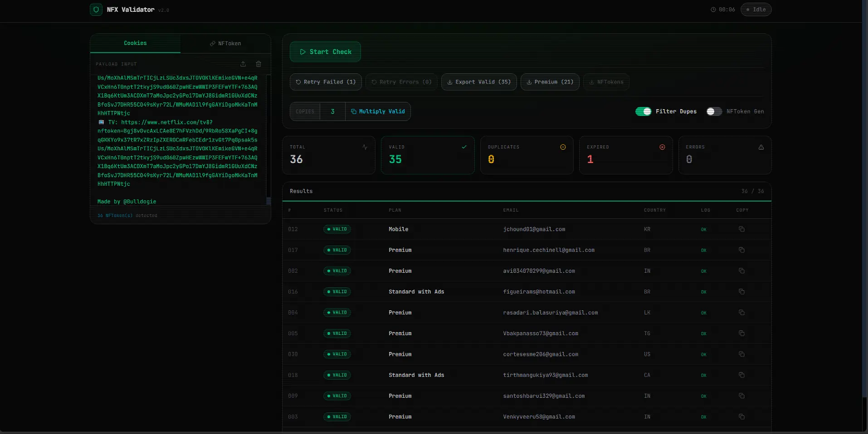Click email santoshbarui329@gmail.com
The height and width of the screenshot is (434, 868).
[x=544, y=396]
